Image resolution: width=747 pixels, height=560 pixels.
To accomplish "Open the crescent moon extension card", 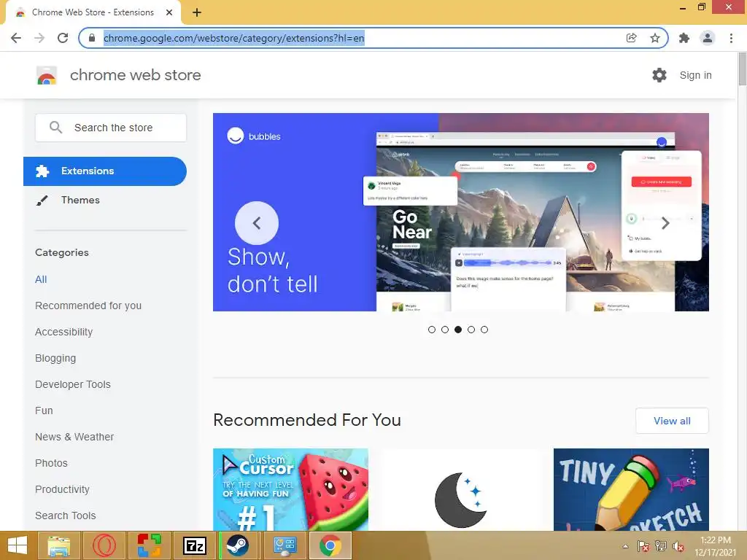I will 461,489.
